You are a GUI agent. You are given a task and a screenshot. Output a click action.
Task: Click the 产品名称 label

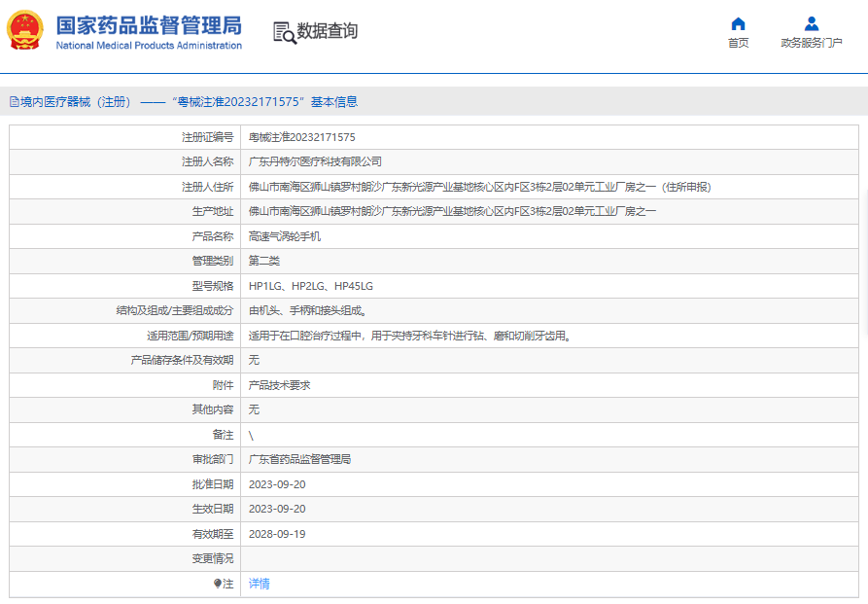pos(213,236)
